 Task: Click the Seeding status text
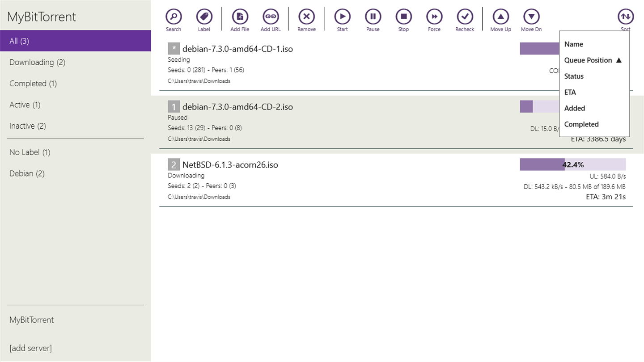click(x=179, y=59)
